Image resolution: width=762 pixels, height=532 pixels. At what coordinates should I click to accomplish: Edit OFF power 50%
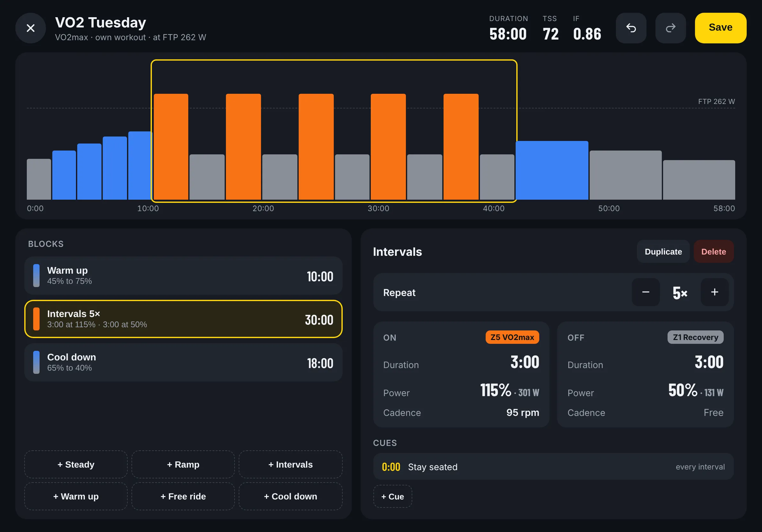pyautogui.click(x=683, y=390)
